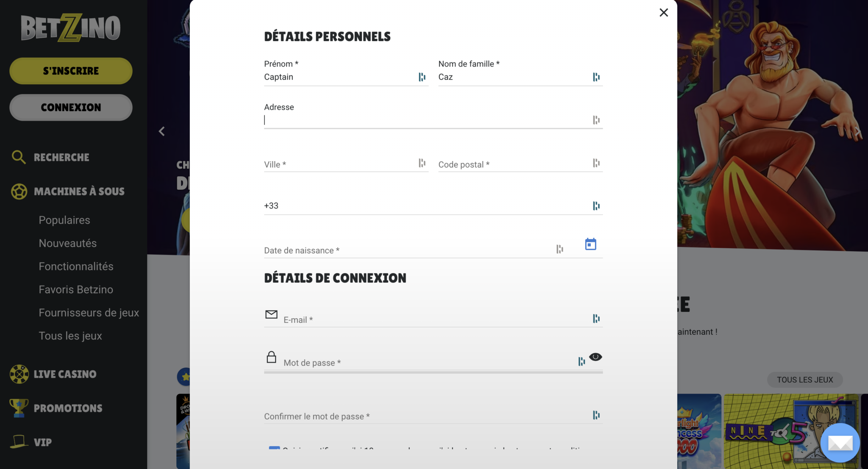Click the Tous les jeux button
The width and height of the screenshot is (868, 469).
pyautogui.click(x=804, y=380)
